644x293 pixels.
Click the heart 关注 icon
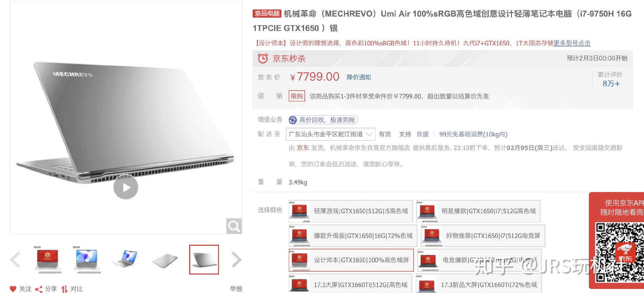[13, 289]
